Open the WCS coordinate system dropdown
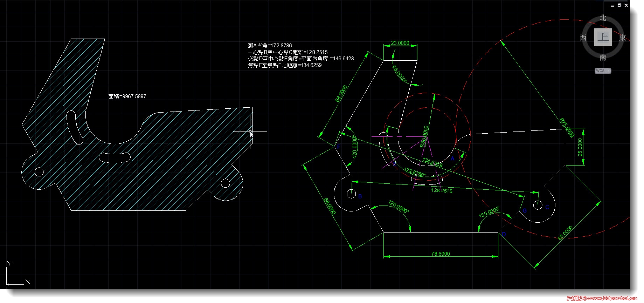The width and height of the screenshot is (644, 303). (603, 71)
